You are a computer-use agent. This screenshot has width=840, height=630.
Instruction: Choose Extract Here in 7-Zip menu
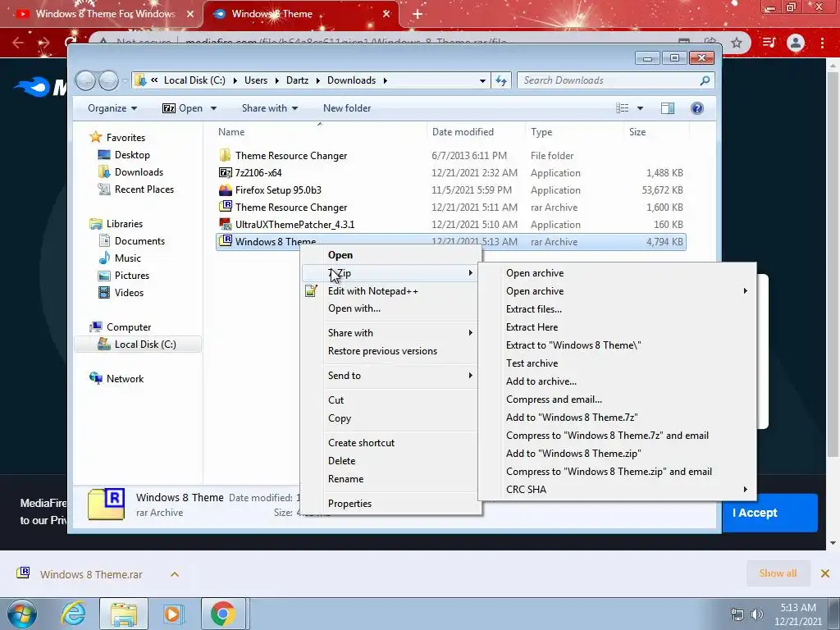(x=532, y=326)
